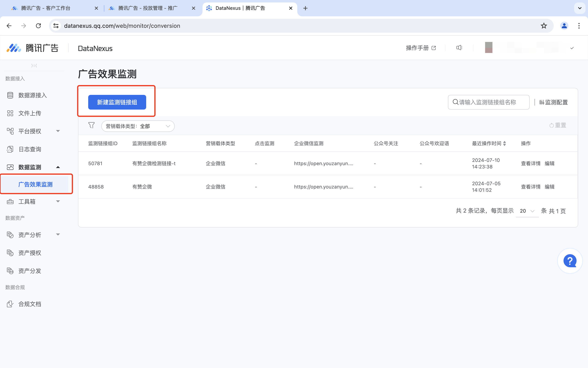
Task: Open the page size dropdown showing 20
Action: 527,211
